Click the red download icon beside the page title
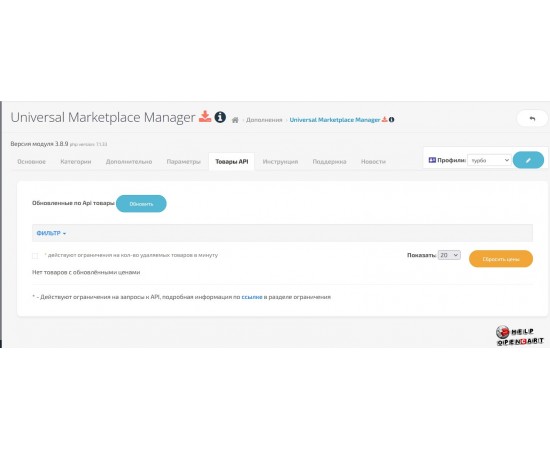The image size is (550, 450). click(x=205, y=116)
